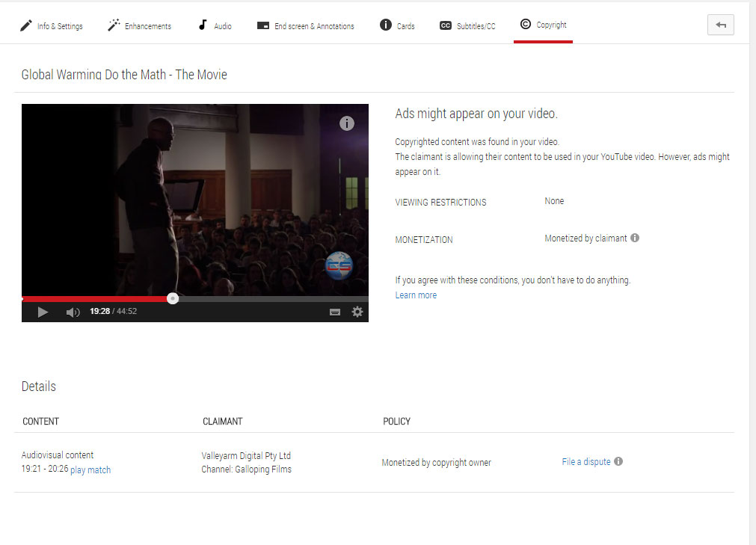Image resolution: width=756 pixels, height=545 pixels.
Task: Open video settings gear icon
Action: click(x=357, y=312)
